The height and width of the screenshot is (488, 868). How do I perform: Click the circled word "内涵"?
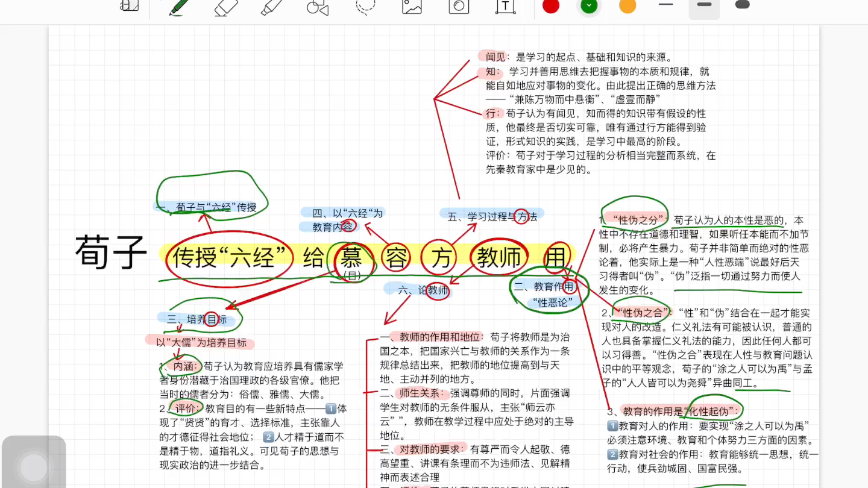click(x=184, y=366)
